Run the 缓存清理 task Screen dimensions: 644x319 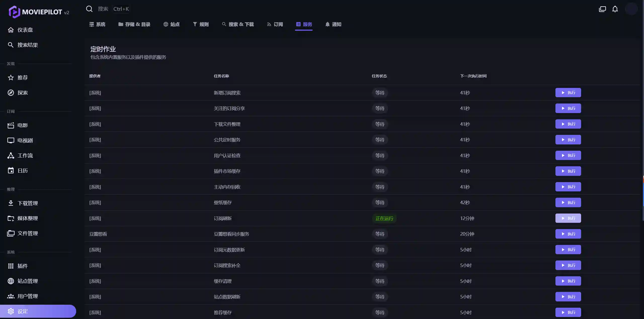(x=568, y=281)
